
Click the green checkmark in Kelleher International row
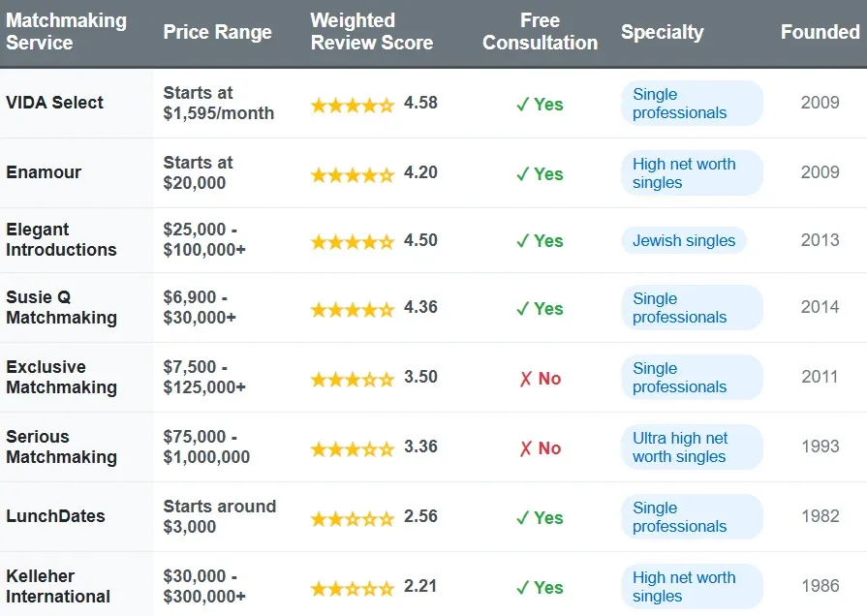[x=522, y=588]
